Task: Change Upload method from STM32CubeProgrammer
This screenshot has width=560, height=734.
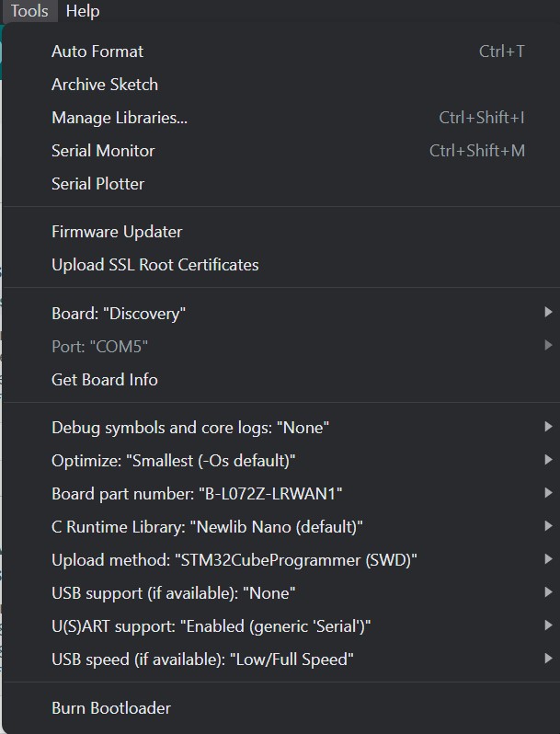Action: (x=234, y=560)
